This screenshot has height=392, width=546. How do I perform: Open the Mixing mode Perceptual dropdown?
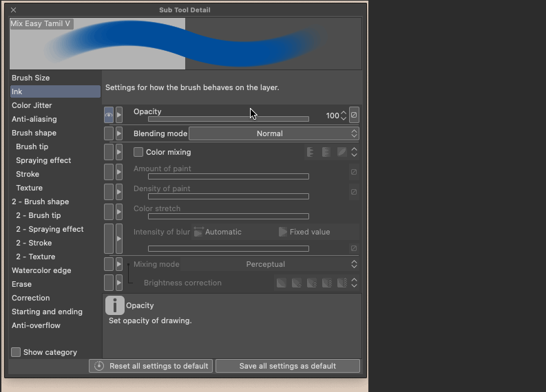(269, 264)
